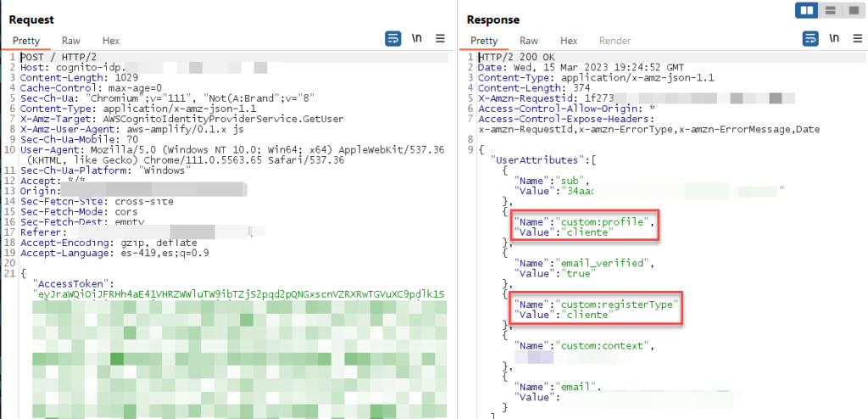Click response Content-Type x-amz-json-1.1 header
Viewport: 868px width, 419px height.
[596, 78]
